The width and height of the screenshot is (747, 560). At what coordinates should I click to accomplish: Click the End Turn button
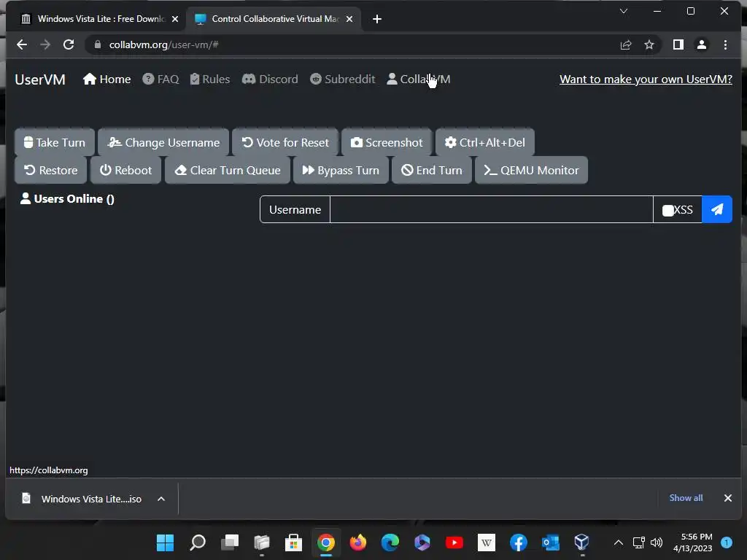pyautogui.click(x=432, y=170)
